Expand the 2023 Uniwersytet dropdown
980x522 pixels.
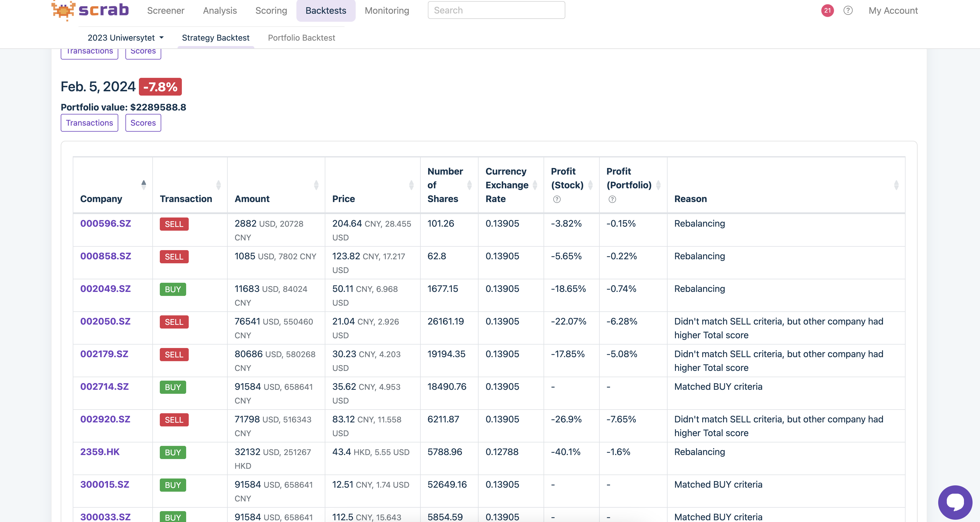click(125, 38)
